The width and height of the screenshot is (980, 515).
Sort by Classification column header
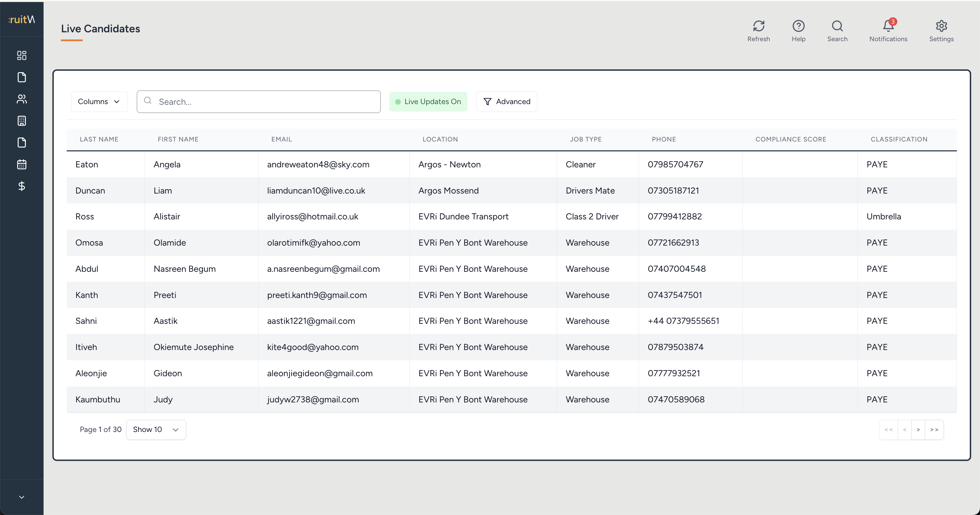click(x=899, y=139)
